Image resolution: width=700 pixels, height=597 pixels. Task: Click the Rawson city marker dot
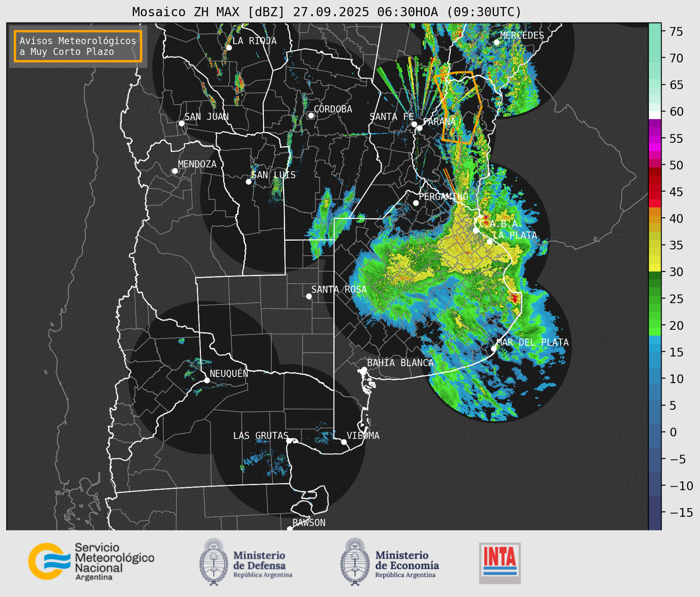tap(290, 529)
